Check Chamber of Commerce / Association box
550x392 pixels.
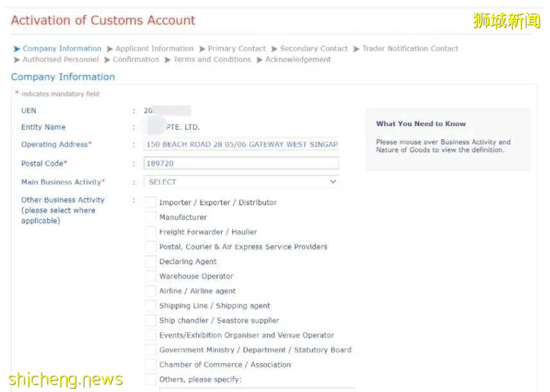151,364
